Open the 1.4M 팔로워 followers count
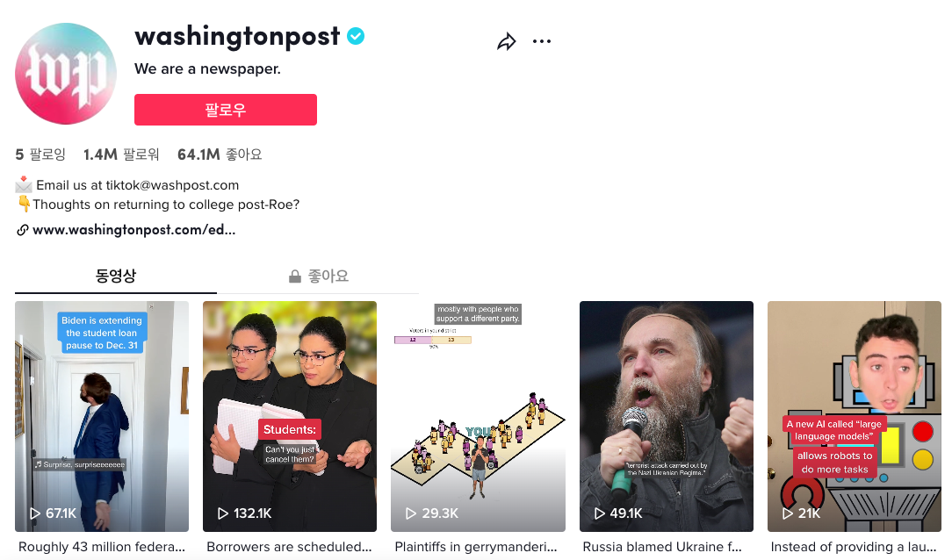Screen dimensions: 952x560 point(121,154)
